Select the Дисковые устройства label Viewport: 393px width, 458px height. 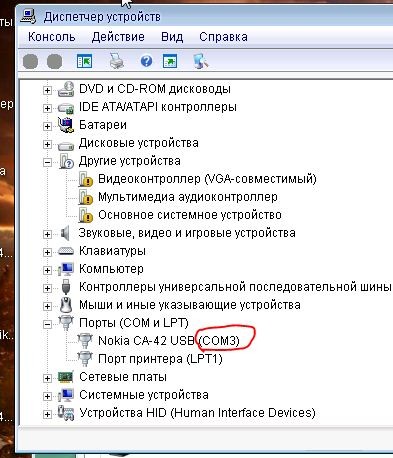(x=139, y=143)
